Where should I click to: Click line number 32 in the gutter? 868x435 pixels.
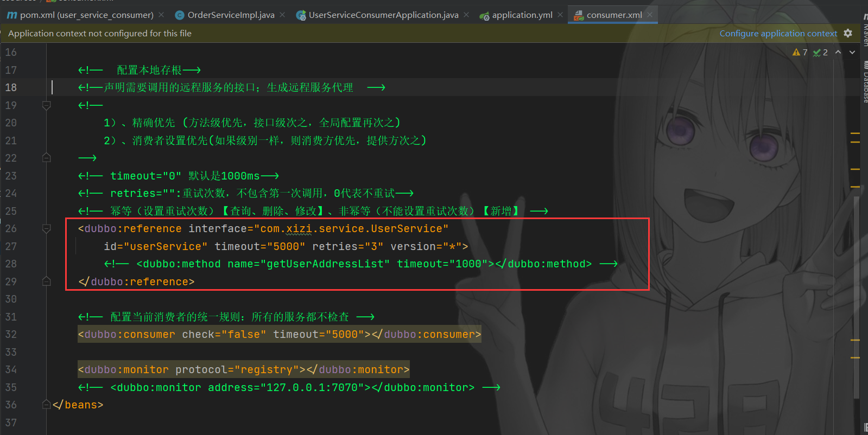[11, 334]
